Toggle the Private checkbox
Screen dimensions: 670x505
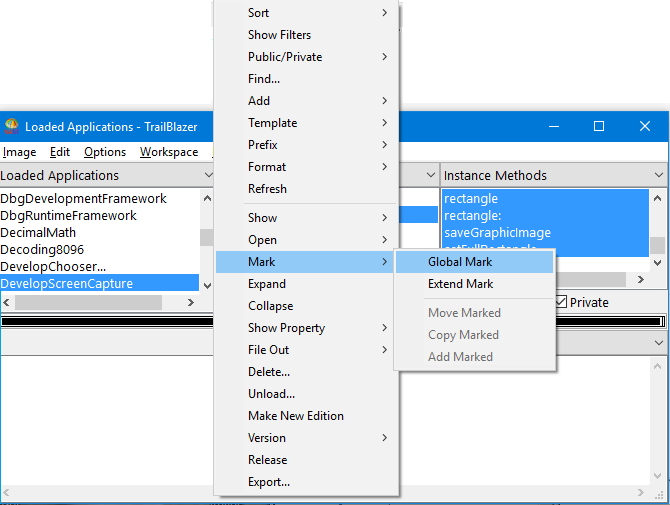point(563,302)
